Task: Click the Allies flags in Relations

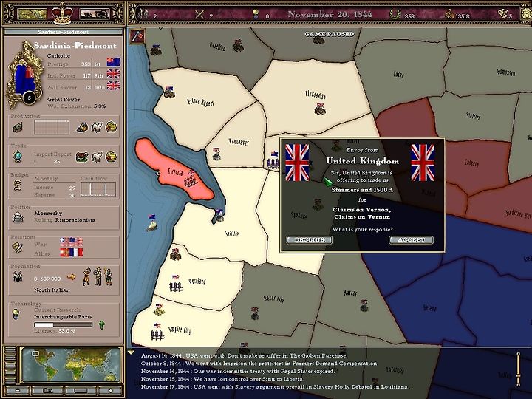Action: coord(71,252)
